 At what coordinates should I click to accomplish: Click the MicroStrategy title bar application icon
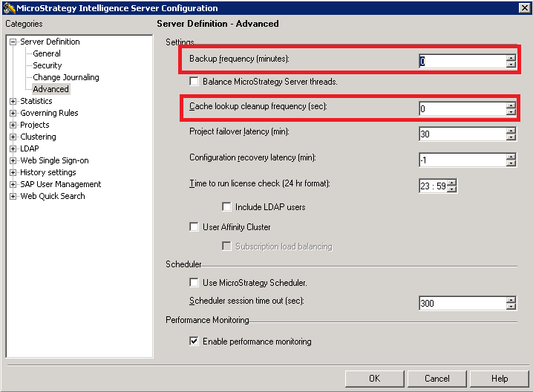9,8
